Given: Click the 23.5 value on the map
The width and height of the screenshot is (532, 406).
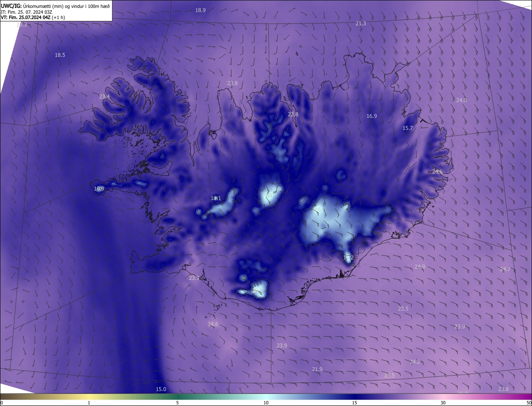Looking at the screenshot, I should click(x=403, y=308).
